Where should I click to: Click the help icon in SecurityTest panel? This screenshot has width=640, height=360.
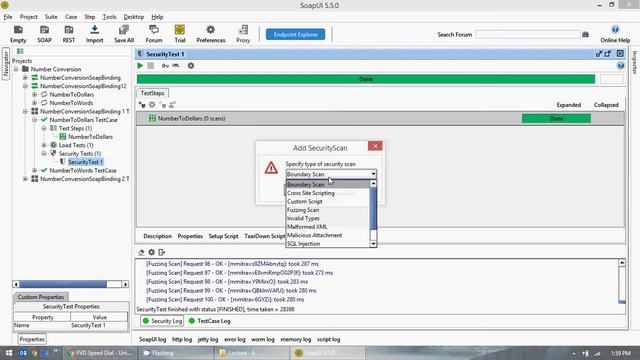click(620, 66)
